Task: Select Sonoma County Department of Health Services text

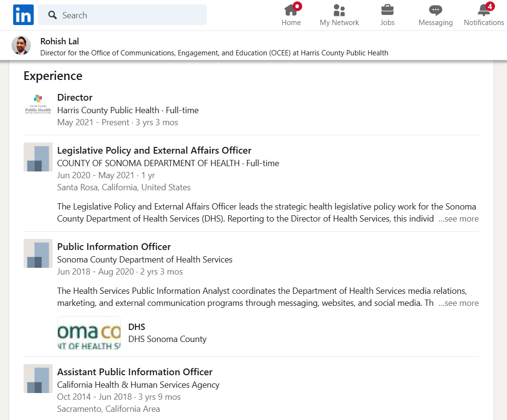Action: click(145, 260)
